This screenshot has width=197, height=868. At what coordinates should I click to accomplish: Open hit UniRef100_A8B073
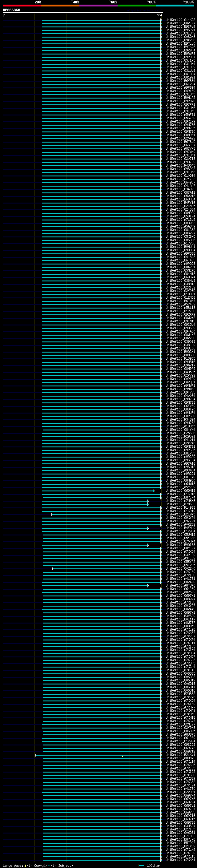(180, 758)
